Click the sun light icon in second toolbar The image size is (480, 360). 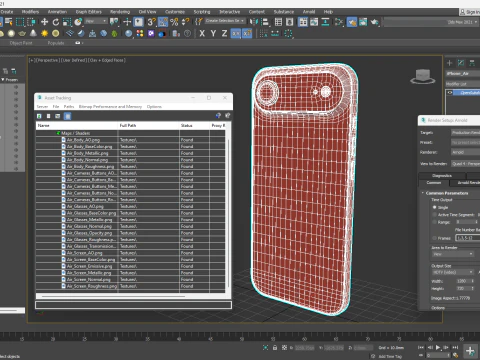(44, 33)
